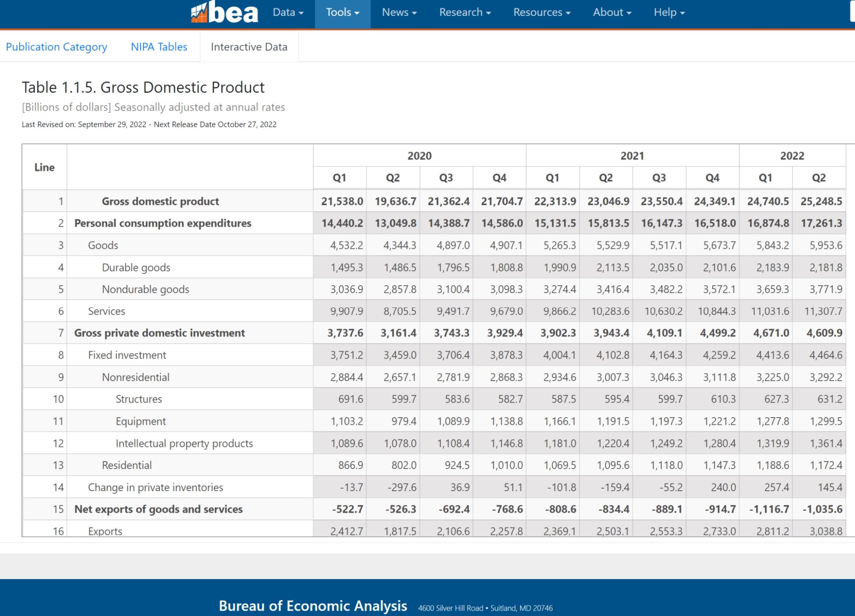Viewport: 855px width, 616px height.
Task: Select the Interactive Data tab
Action: point(249,47)
